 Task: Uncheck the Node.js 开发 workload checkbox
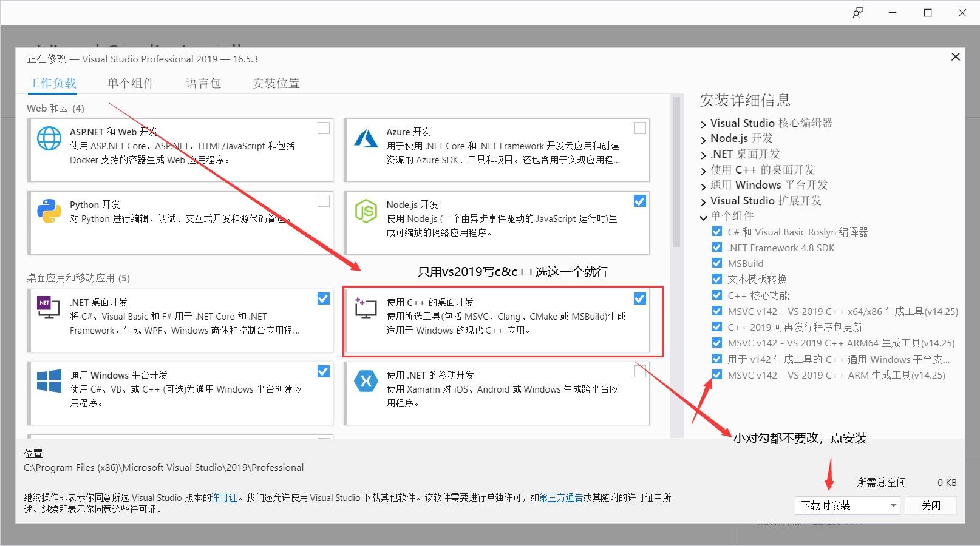pyautogui.click(x=640, y=201)
